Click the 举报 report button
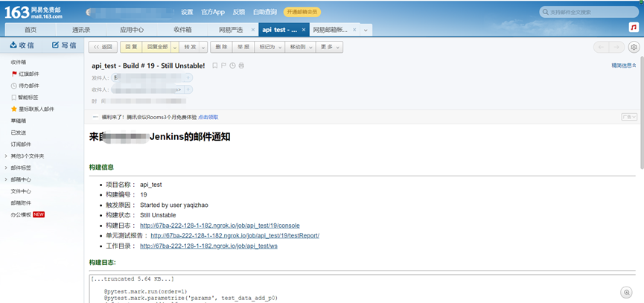This screenshot has height=303, width=644. (243, 47)
